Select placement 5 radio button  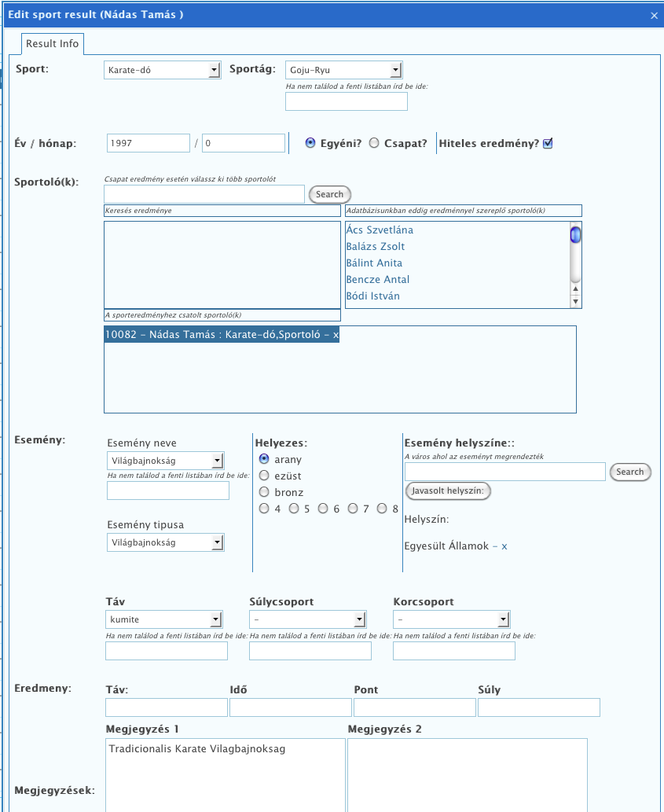[x=293, y=509]
